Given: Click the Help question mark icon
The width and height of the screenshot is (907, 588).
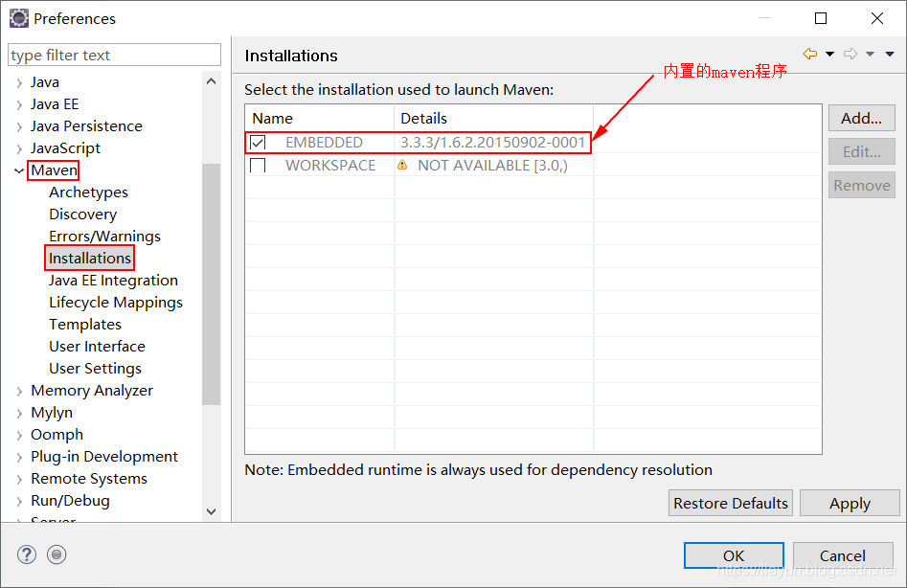Looking at the screenshot, I should pyautogui.click(x=27, y=554).
